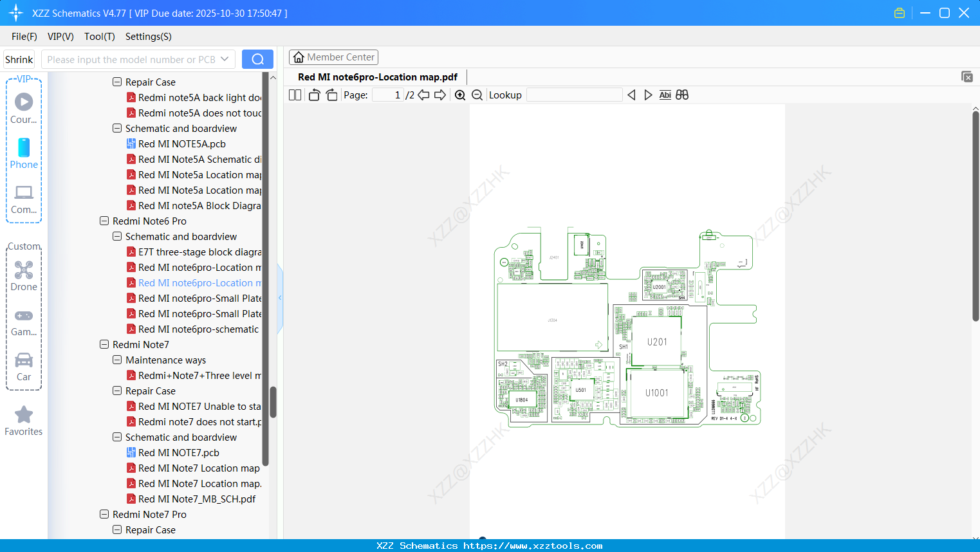Screen dimensions: 980x552
Task: Collapse the Redmi Note7 tree node
Action: (104, 344)
